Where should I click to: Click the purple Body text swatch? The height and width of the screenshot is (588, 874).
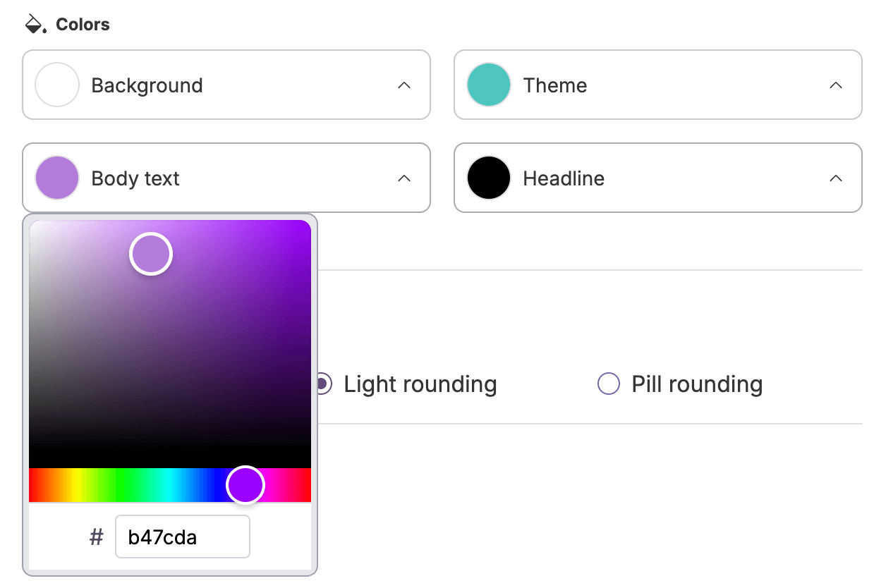[x=56, y=178]
